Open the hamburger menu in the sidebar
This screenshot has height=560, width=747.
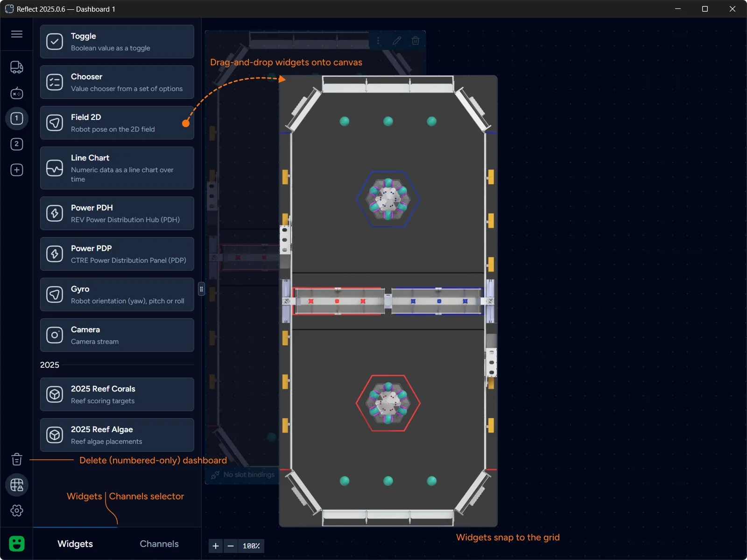17,34
